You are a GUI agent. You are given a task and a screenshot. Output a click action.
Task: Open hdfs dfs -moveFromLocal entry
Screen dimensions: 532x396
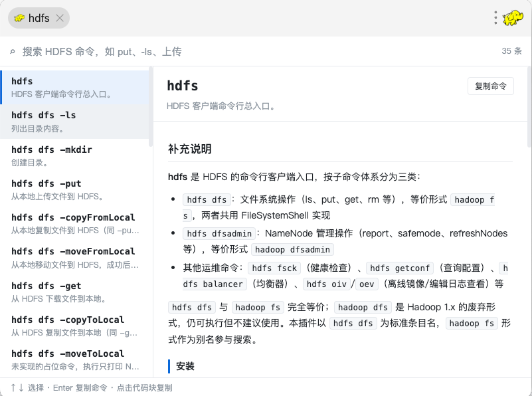click(74, 258)
